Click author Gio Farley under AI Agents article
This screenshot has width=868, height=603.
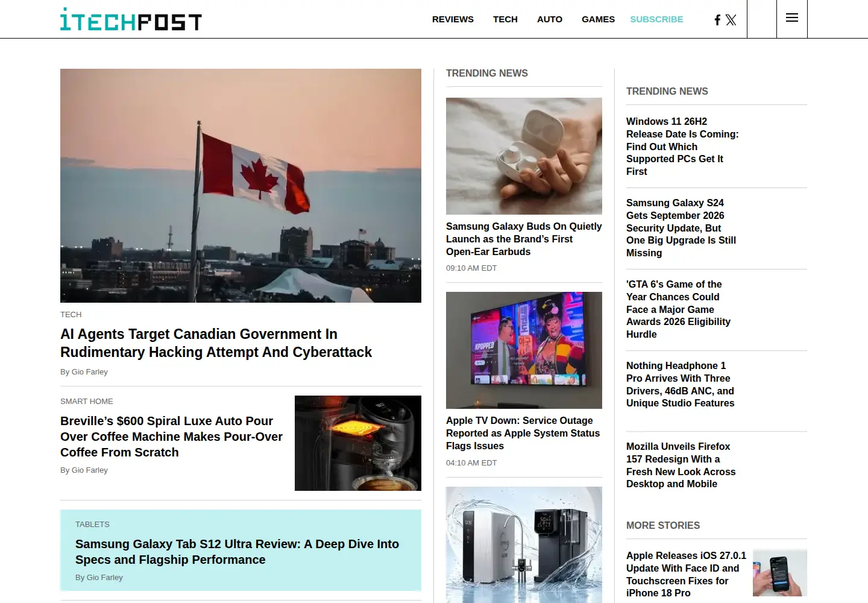(x=89, y=371)
